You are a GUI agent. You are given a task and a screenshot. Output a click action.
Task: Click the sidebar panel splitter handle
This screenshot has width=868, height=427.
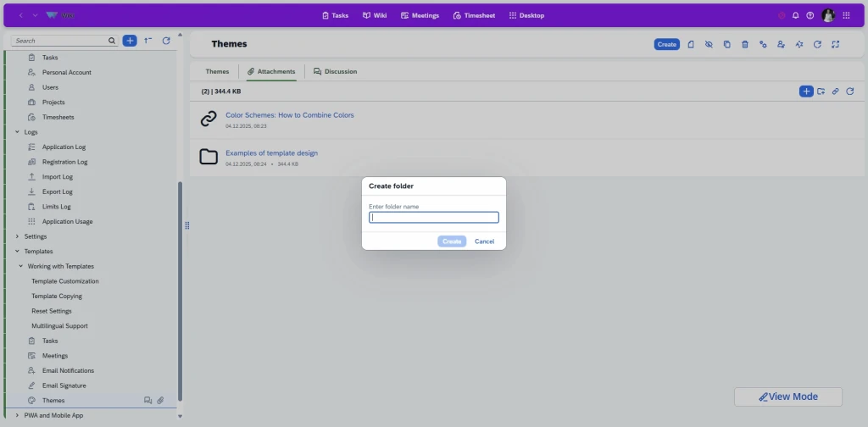point(187,225)
